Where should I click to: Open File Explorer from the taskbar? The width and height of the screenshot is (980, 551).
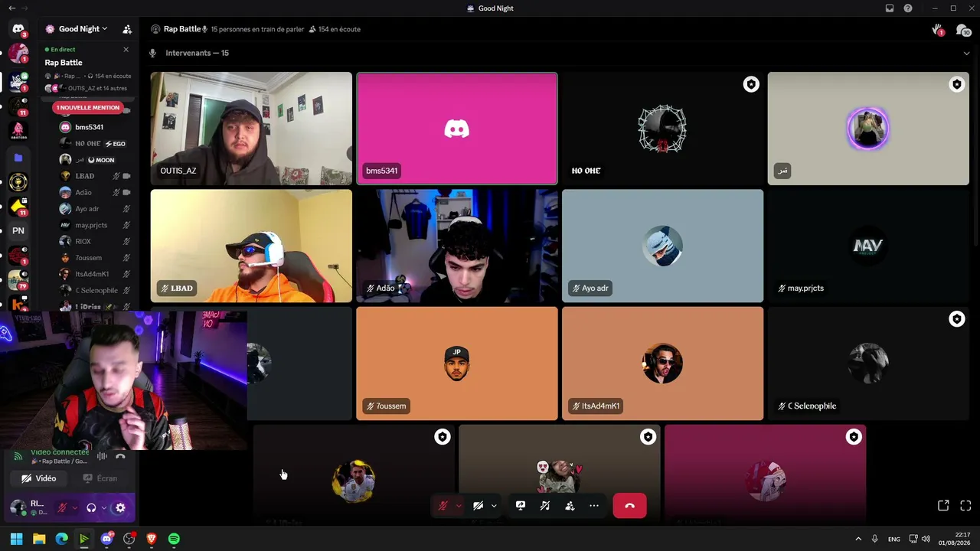click(x=39, y=539)
